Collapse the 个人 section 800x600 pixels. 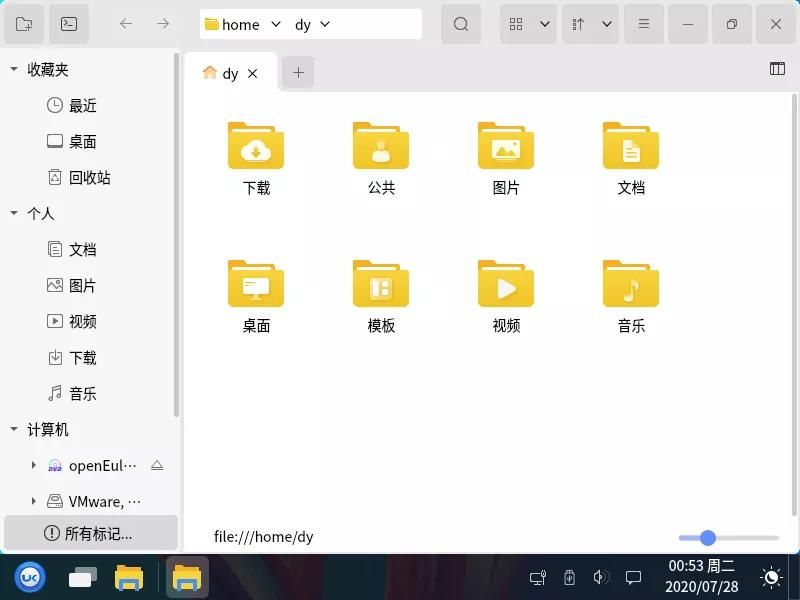tap(14, 213)
